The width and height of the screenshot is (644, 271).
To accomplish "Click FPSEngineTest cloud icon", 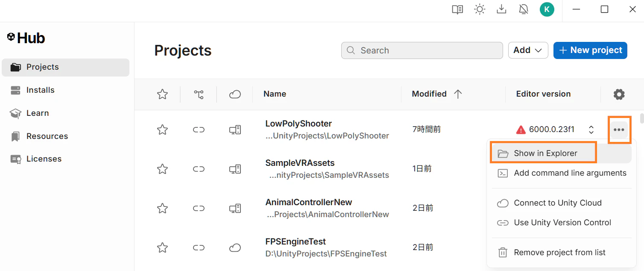I will 235,247.
